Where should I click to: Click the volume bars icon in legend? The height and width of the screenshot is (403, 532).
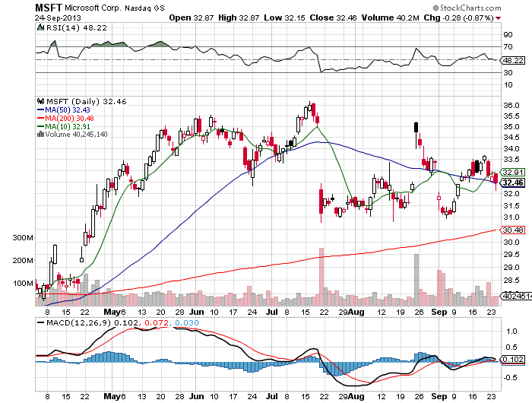point(40,134)
